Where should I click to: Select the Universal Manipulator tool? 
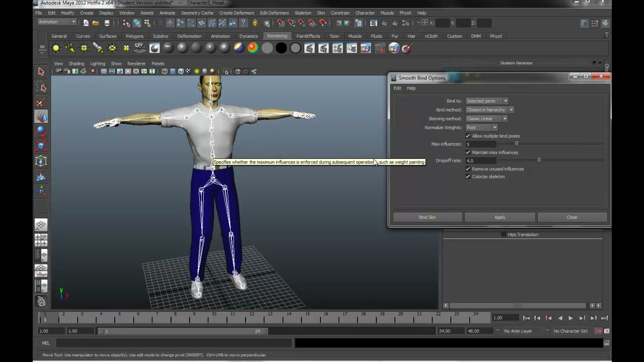pyautogui.click(x=41, y=161)
